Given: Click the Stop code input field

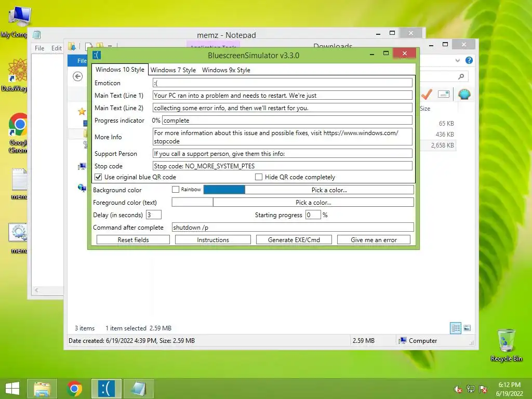Looking at the screenshot, I should pyautogui.click(x=282, y=166).
